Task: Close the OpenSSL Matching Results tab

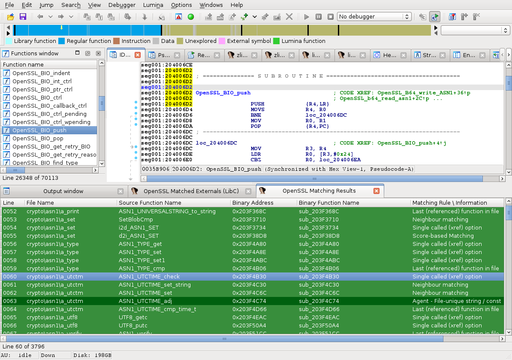Action: (x=376, y=191)
